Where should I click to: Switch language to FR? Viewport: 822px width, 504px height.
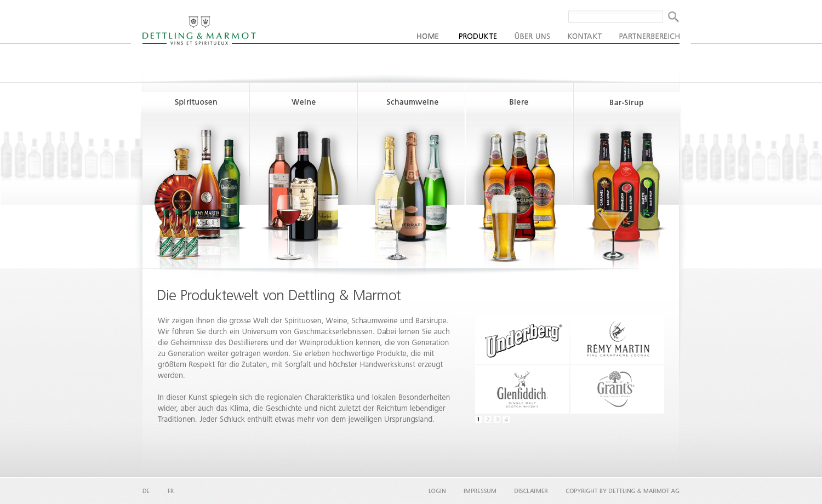click(x=170, y=491)
